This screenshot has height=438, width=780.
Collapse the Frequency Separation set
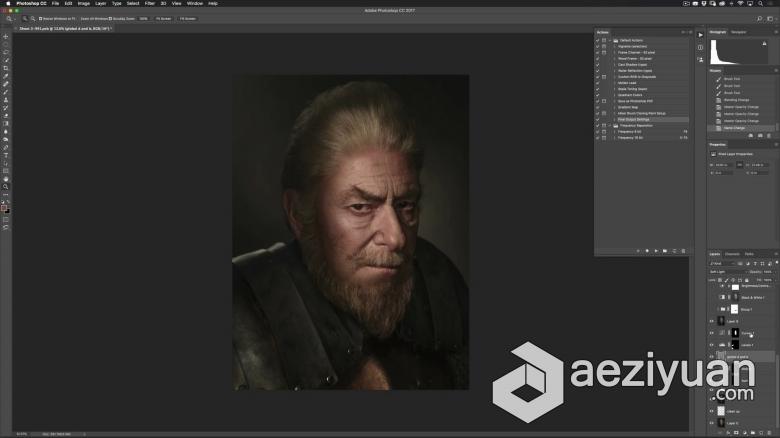610,125
